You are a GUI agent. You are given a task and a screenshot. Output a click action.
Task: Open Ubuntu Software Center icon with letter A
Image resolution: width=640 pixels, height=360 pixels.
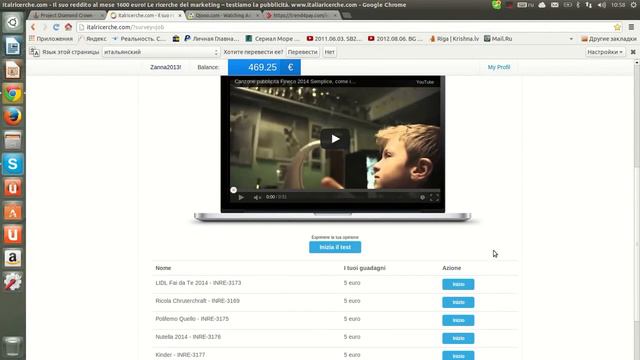coord(13,211)
